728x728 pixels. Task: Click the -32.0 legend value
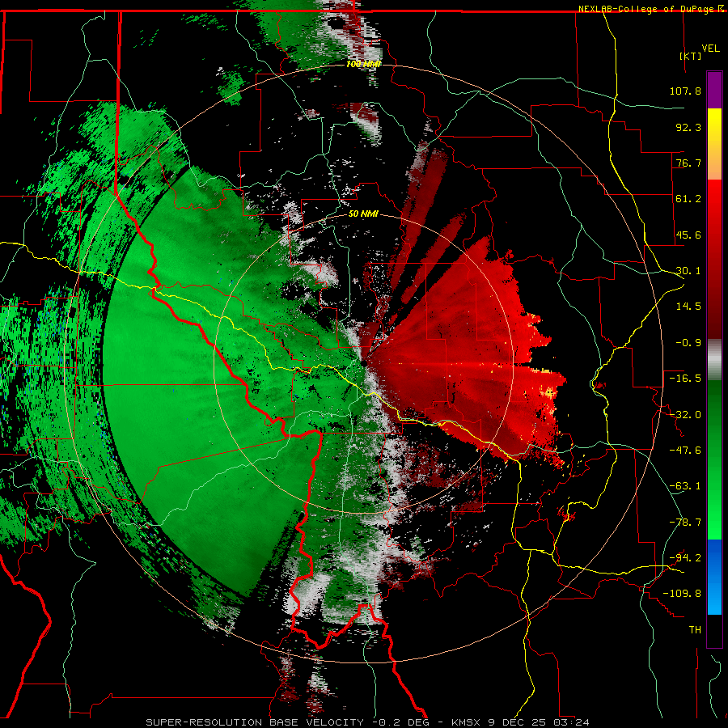(x=685, y=415)
